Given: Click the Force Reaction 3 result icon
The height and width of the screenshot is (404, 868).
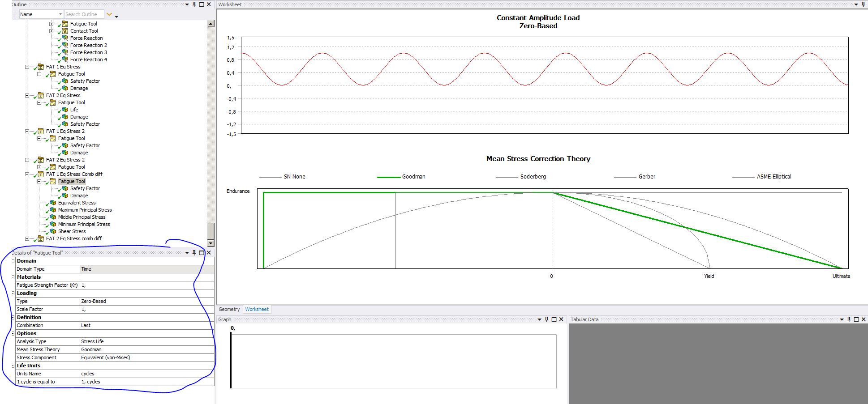Looking at the screenshot, I should click(x=65, y=52).
